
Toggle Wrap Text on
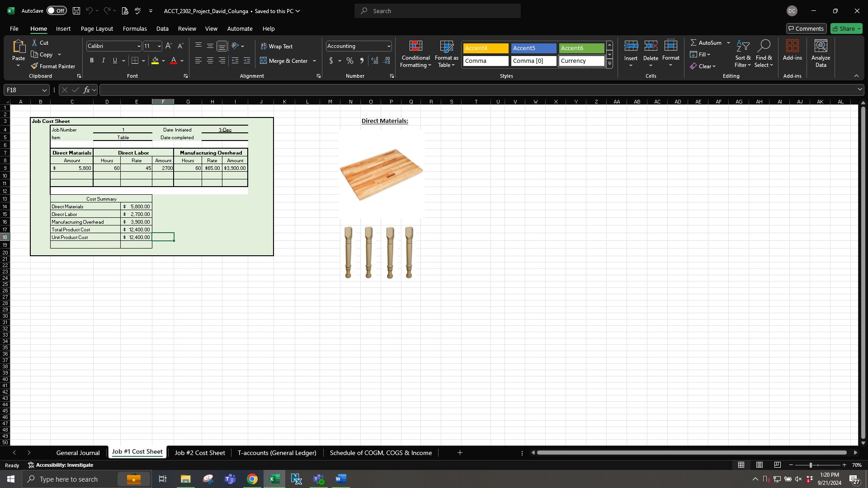point(276,46)
